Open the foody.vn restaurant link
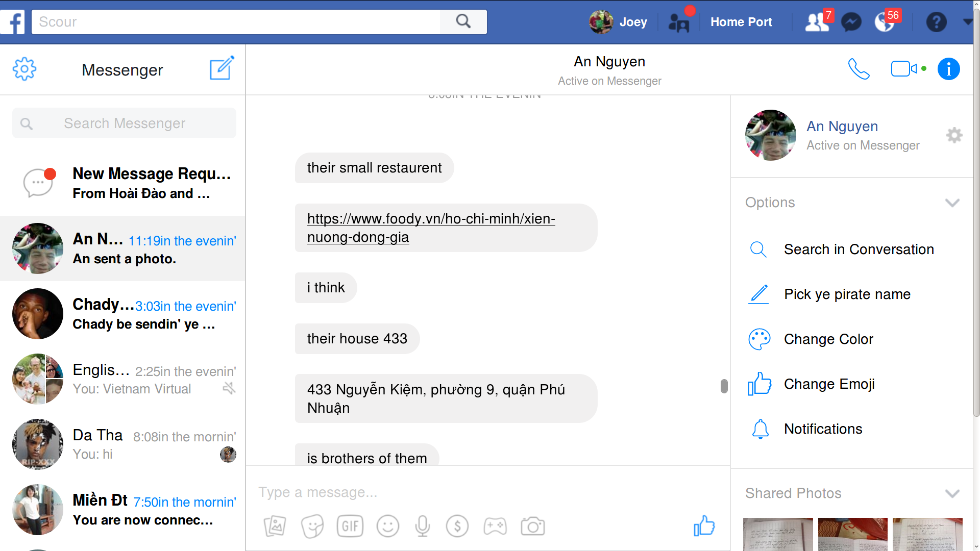 (431, 228)
